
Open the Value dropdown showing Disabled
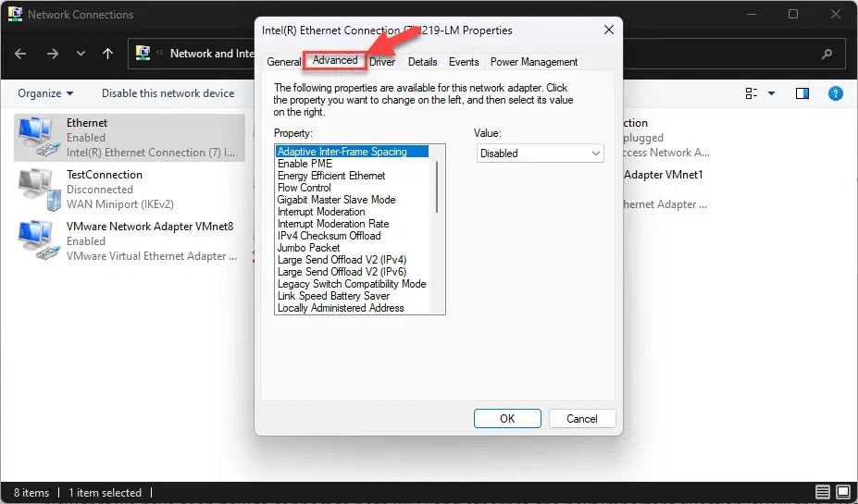tap(541, 154)
